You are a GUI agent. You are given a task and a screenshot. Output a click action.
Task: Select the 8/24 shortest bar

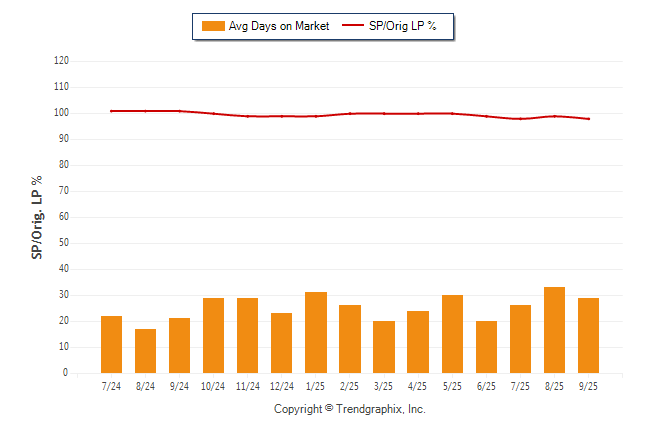click(x=145, y=351)
